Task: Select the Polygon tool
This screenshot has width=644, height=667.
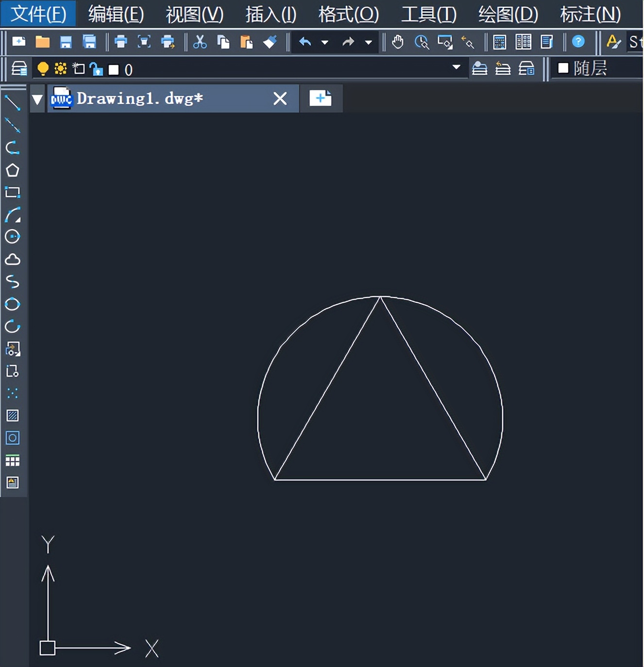Action: click(x=13, y=169)
